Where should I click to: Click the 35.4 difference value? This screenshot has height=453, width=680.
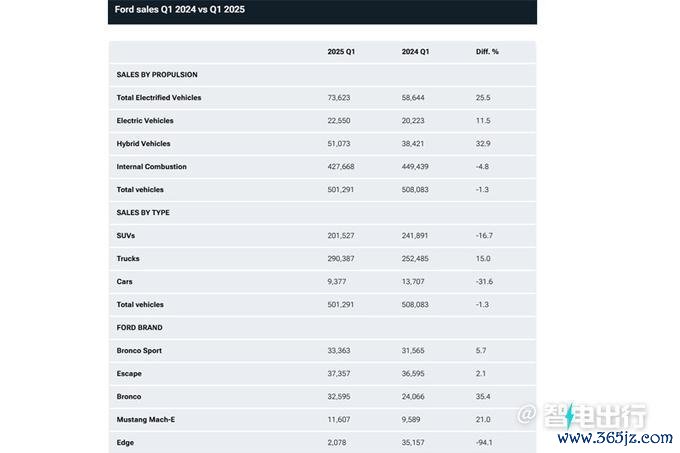click(x=483, y=396)
